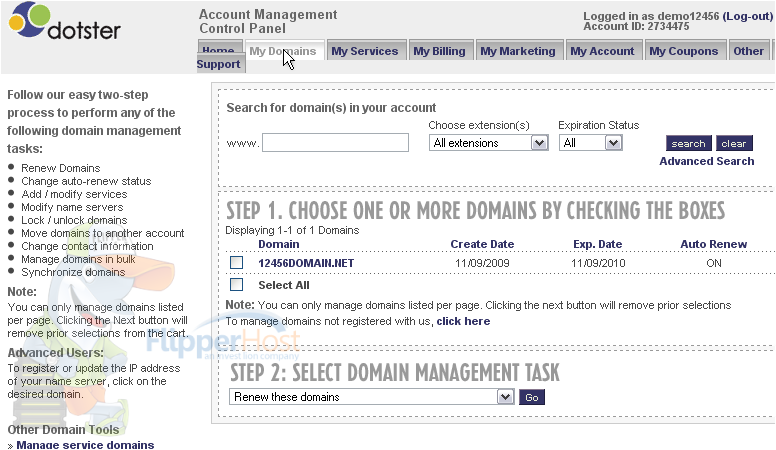Follow the 'click here' link

(x=463, y=321)
